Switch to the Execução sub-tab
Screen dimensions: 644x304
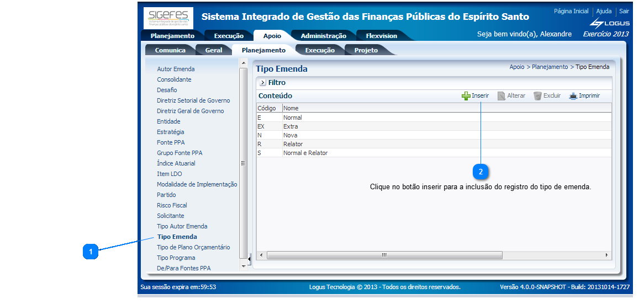(320, 50)
